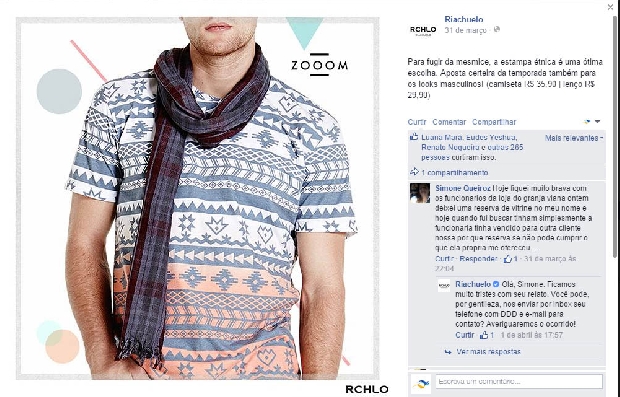Click Curtir under the post

point(417,122)
